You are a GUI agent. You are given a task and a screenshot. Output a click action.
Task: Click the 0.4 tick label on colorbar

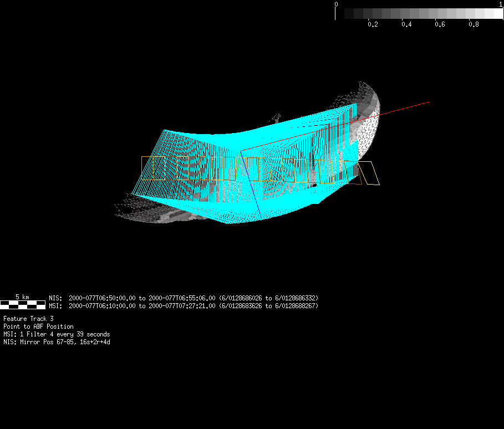406,25
